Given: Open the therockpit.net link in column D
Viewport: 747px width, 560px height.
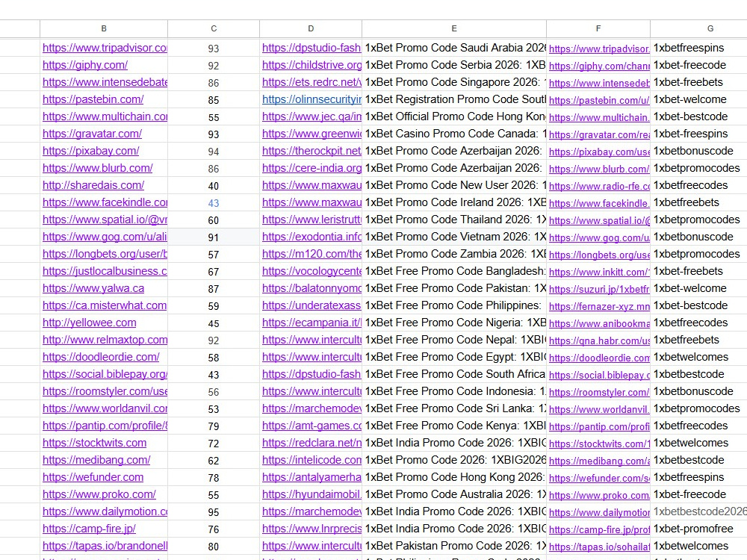Looking at the screenshot, I should click(x=311, y=151).
